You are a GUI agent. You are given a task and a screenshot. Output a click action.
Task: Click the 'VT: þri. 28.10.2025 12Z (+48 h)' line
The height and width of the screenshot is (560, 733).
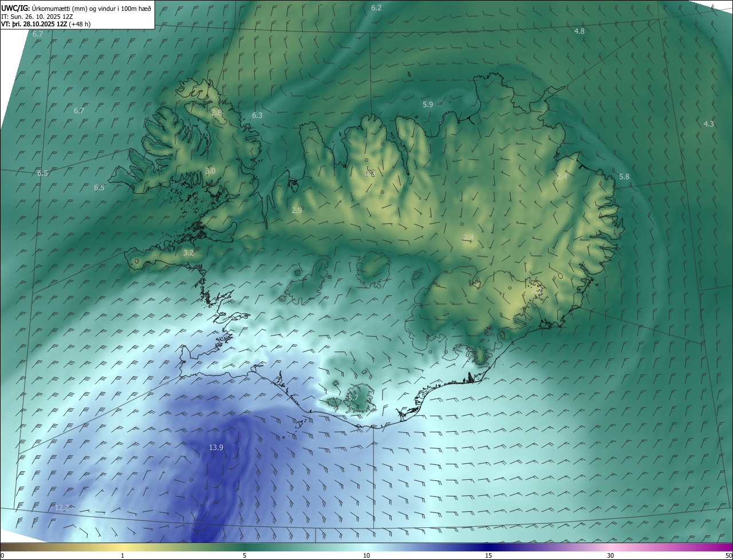click(45, 24)
